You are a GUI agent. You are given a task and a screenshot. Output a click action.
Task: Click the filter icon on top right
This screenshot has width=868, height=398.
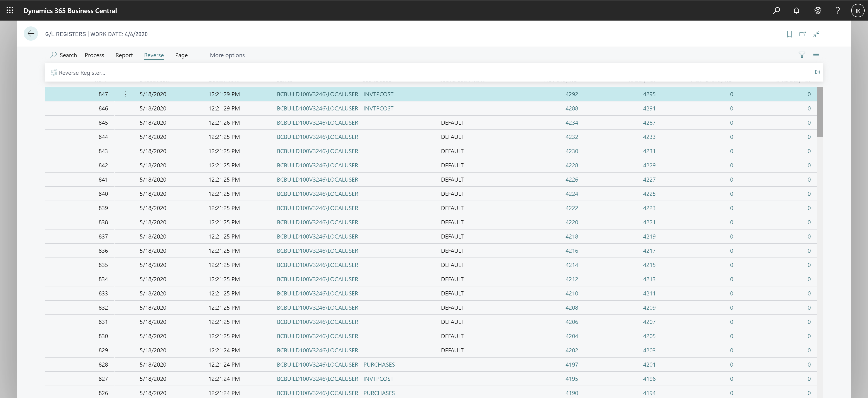[802, 55]
